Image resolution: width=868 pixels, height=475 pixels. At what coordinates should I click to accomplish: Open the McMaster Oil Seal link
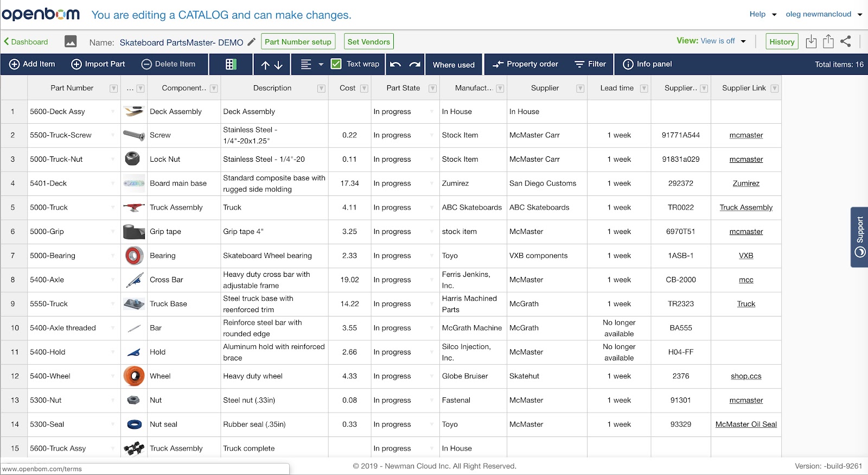click(x=746, y=425)
